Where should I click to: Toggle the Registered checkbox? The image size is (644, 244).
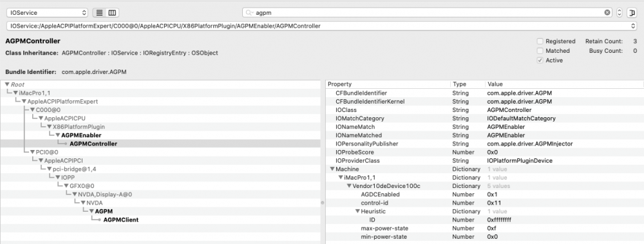click(540, 41)
